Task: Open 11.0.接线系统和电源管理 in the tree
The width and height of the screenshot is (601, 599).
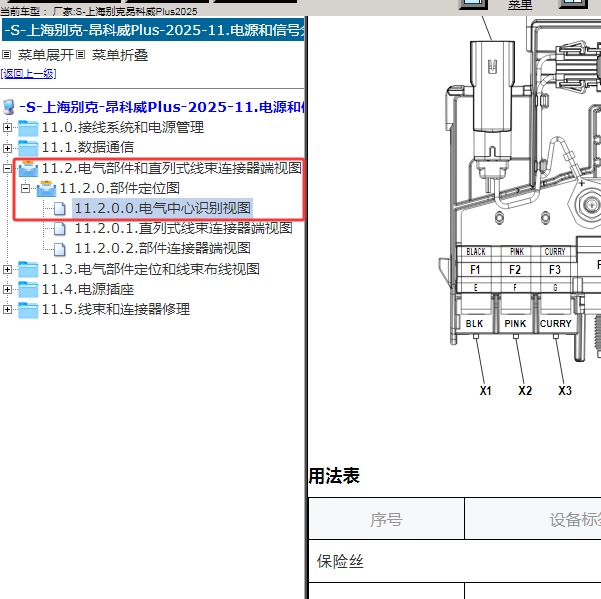Action: (123, 127)
